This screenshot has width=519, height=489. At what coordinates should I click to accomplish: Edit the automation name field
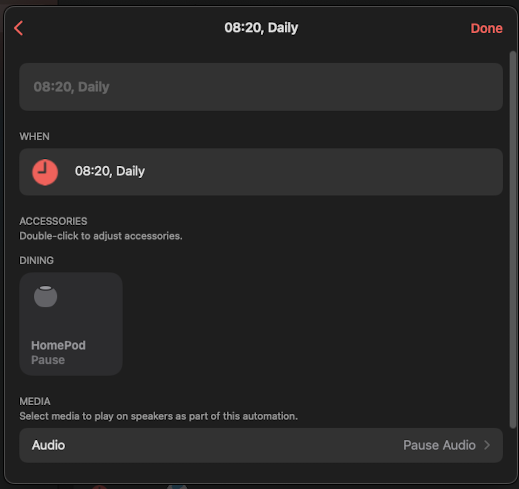[261, 87]
